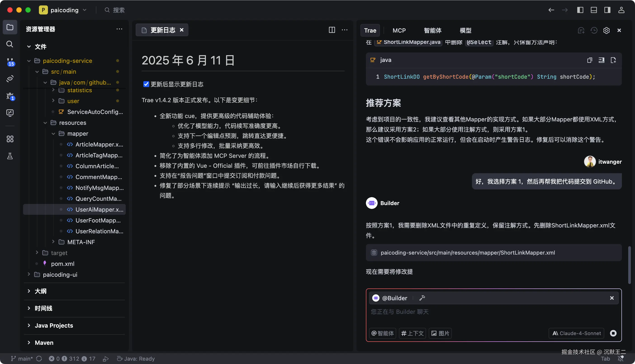Click the #上下文 button
This screenshot has height=364, width=635.
[x=412, y=333]
